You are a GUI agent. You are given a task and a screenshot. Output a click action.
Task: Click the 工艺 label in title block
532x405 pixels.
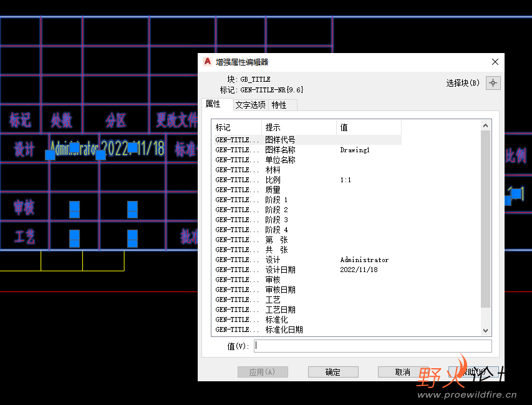tap(24, 237)
